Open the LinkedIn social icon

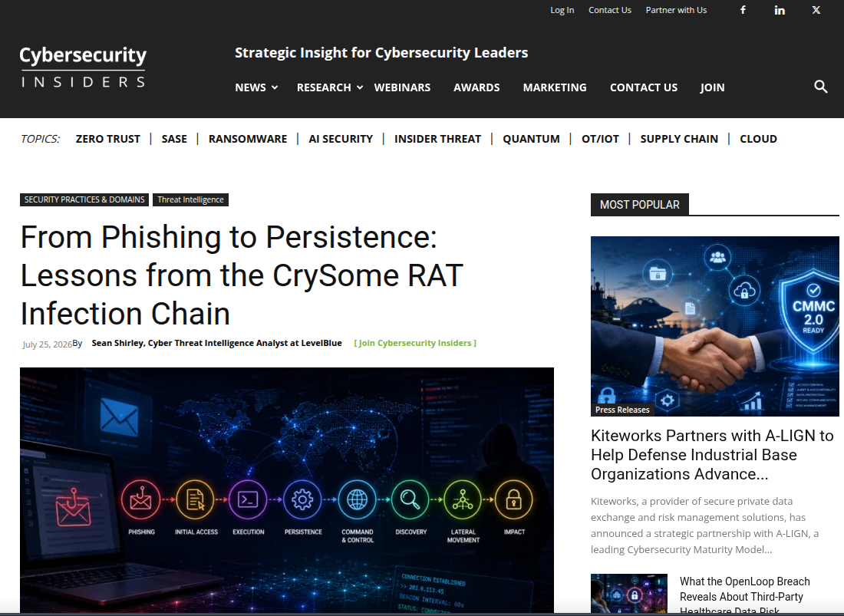coord(780,10)
